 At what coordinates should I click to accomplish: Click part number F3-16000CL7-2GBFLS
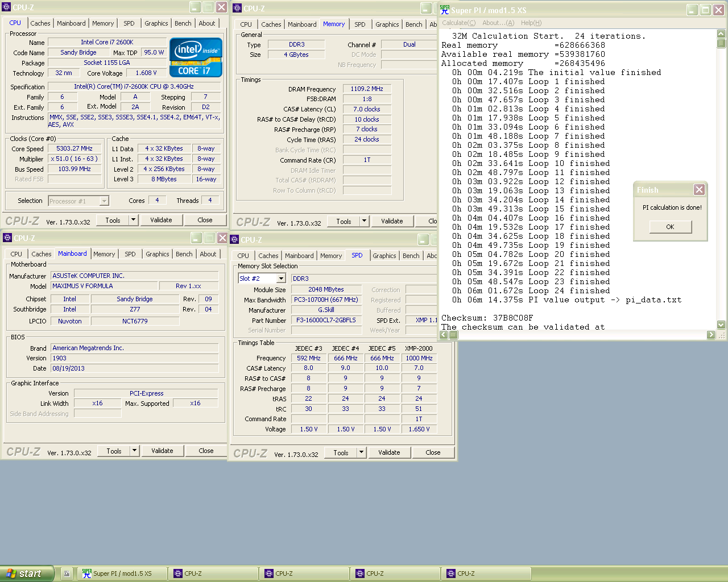[x=326, y=320]
